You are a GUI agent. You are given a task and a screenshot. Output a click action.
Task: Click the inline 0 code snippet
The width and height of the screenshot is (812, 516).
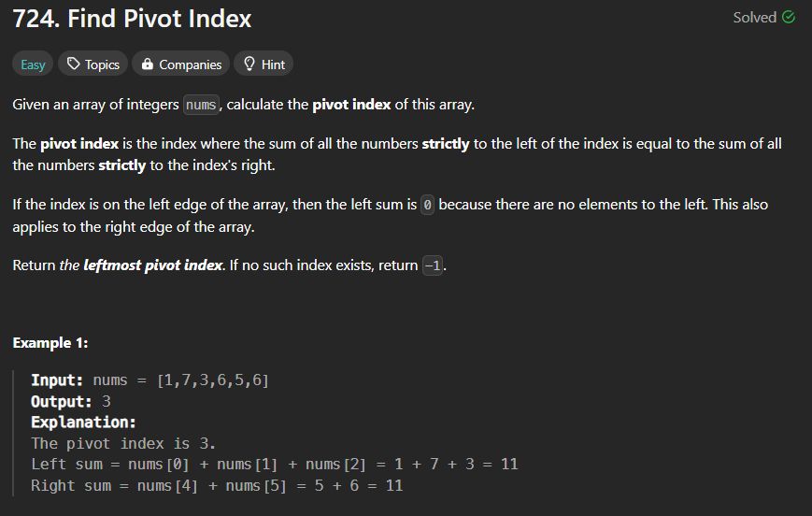pos(427,205)
